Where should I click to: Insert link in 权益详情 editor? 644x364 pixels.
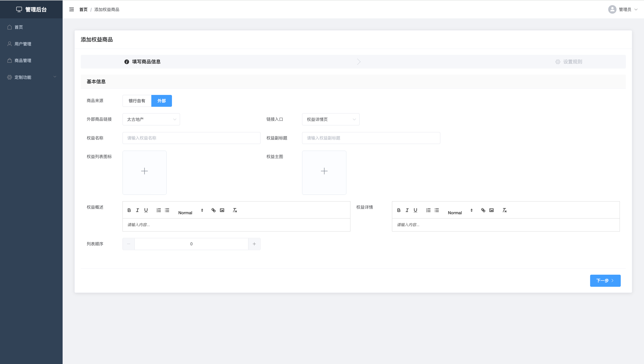[x=483, y=210]
